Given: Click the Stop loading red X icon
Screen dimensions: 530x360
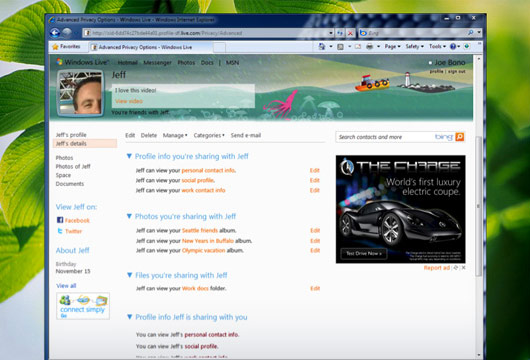Looking at the screenshot, I should coord(351,33).
